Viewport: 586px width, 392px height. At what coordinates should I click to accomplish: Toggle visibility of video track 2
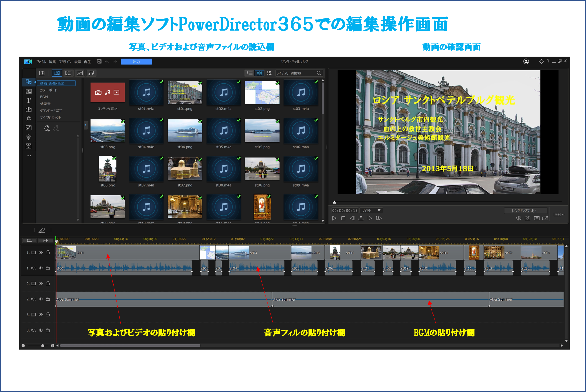(x=41, y=284)
